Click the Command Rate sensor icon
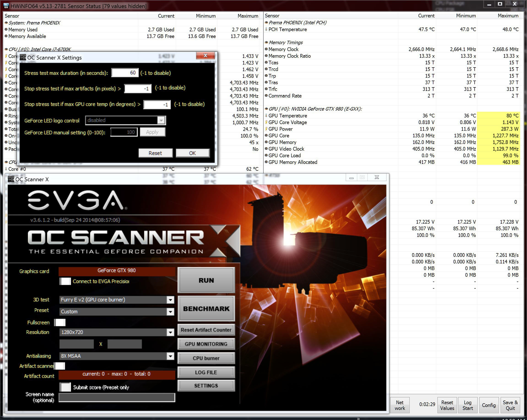The image size is (527, 420). pos(266,96)
